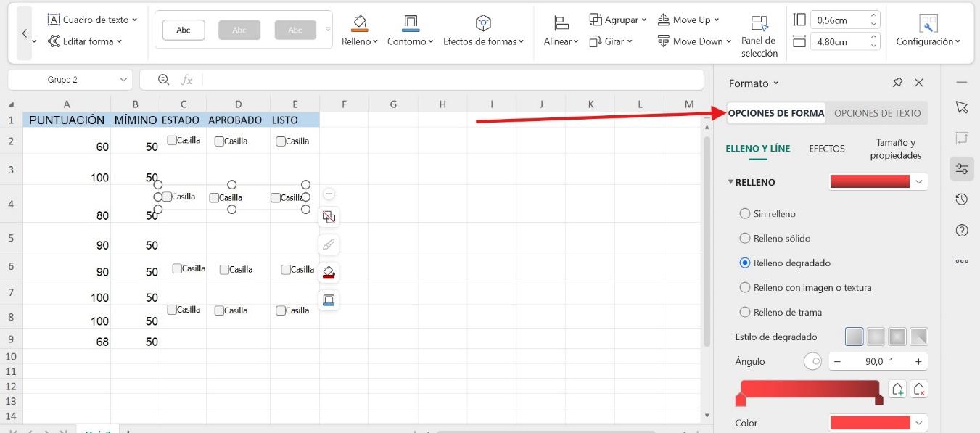Viewport: 980px width, 433px height.
Task: Click Move Down in the ribbon
Action: coord(693,41)
